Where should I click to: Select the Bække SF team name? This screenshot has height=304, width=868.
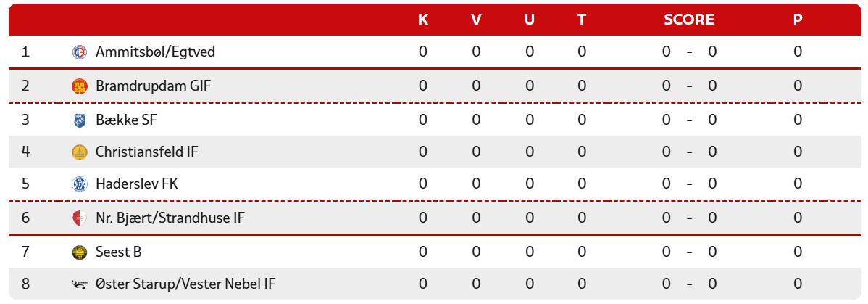click(126, 120)
